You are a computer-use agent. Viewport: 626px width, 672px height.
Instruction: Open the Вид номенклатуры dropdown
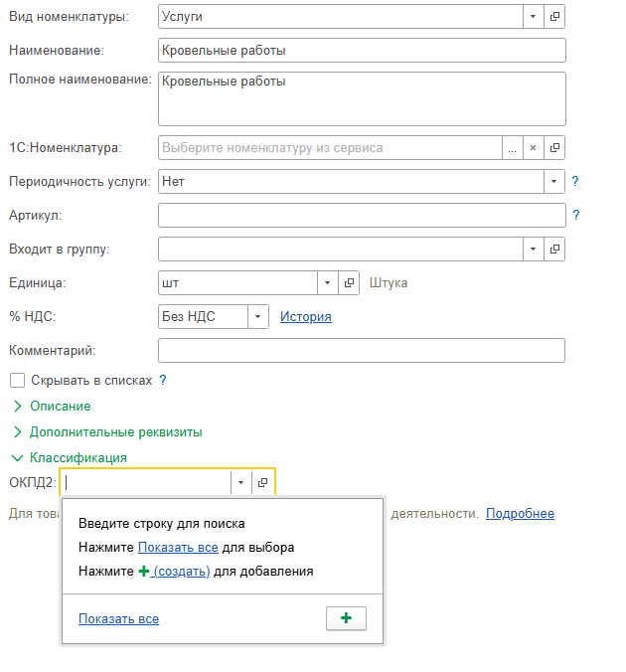(534, 17)
